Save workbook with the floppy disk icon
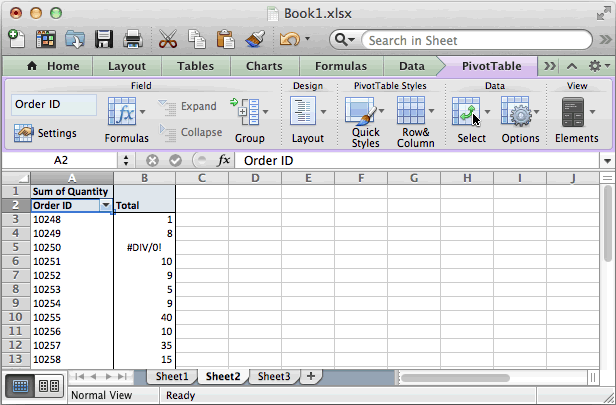This screenshot has height=405, width=616. pyautogui.click(x=104, y=39)
